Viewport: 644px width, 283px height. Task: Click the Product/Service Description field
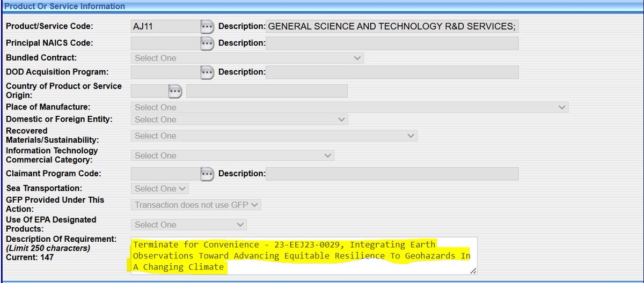point(392,27)
